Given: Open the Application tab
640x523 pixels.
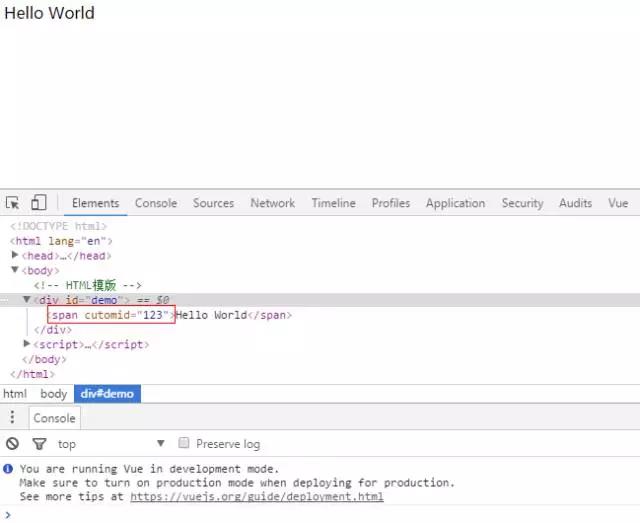Looking at the screenshot, I should (456, 203).
